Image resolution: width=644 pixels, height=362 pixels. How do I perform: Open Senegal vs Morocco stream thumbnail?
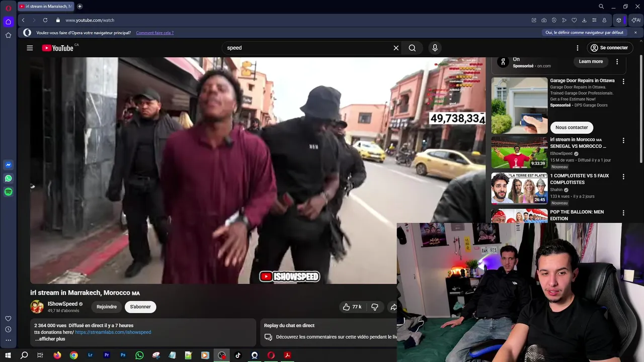point(519,152)
